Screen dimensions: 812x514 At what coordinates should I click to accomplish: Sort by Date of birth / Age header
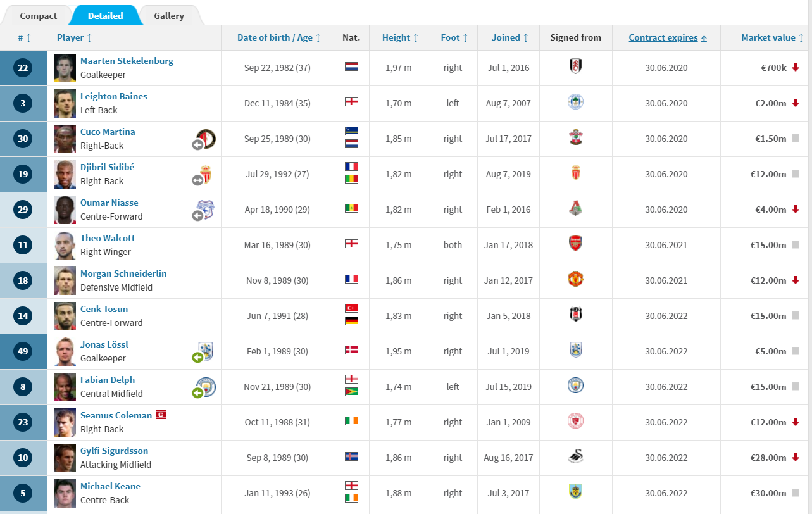[278, 37]
